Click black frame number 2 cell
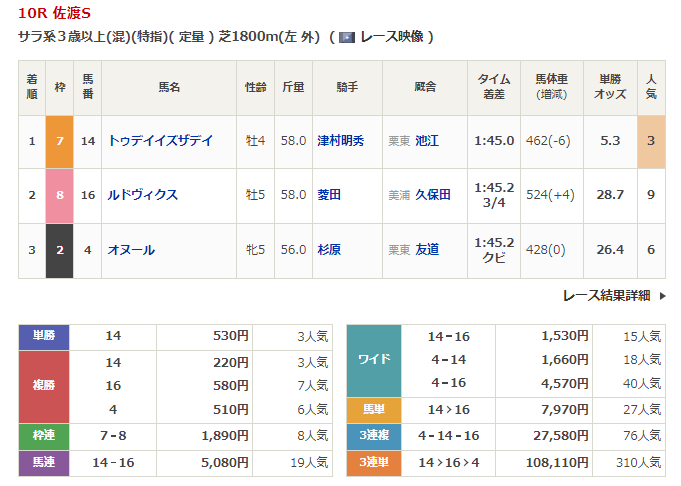This screenshot has width=681, height=486. pos(59,249)
